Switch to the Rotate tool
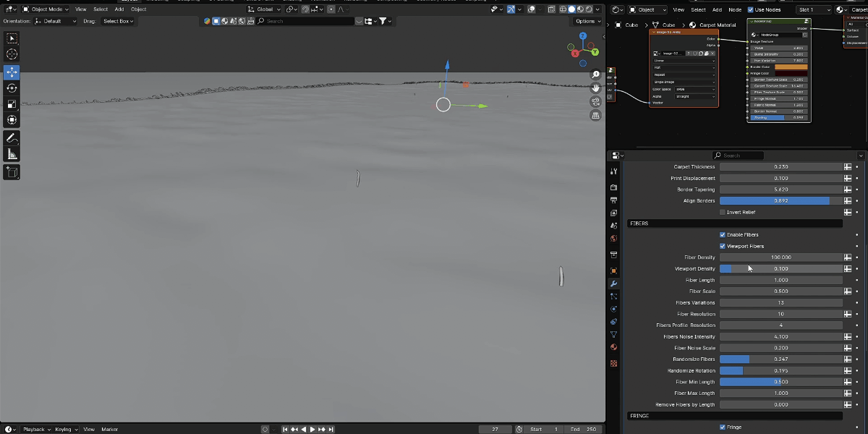The image size is (868, 434). coord(12,88)
